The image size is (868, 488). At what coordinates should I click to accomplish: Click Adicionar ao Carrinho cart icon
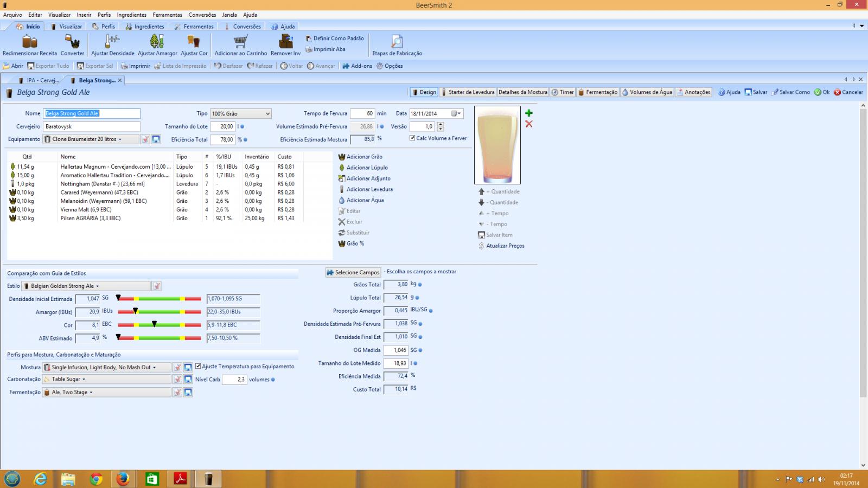click(x=241, y=42)
